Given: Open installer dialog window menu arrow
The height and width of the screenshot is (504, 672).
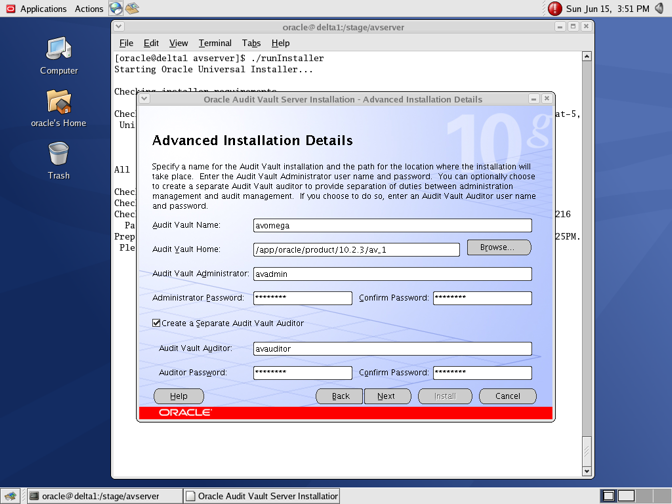Looking at the screenshot, I should (144, 99).
